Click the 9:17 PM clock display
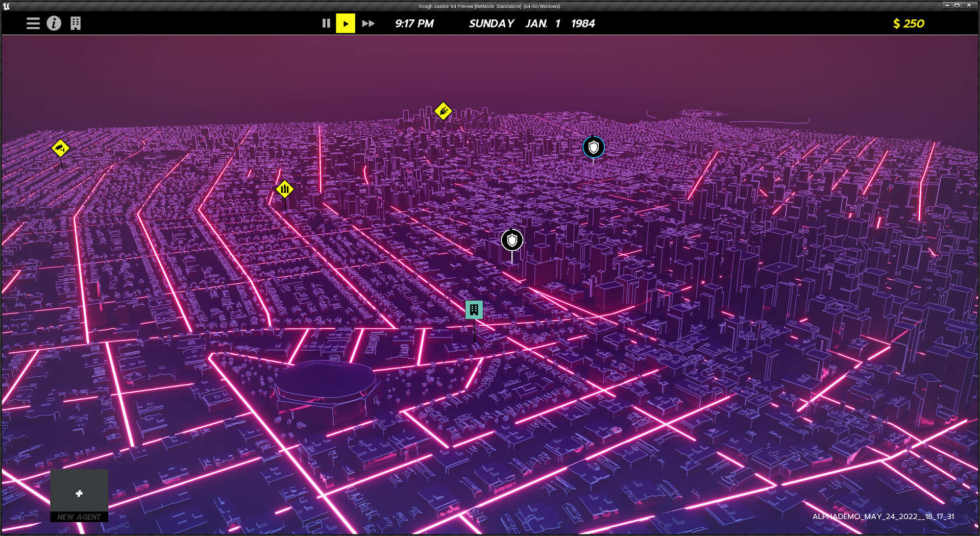Viewport: 980px width, 536px height. point(414,23)
